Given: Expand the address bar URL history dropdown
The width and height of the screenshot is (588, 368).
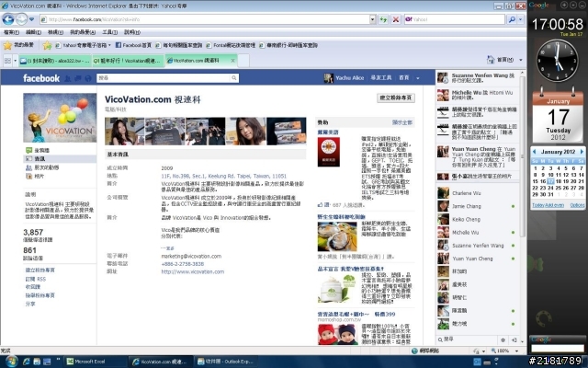Looking at the screenshot, I should tap(372, 19).
